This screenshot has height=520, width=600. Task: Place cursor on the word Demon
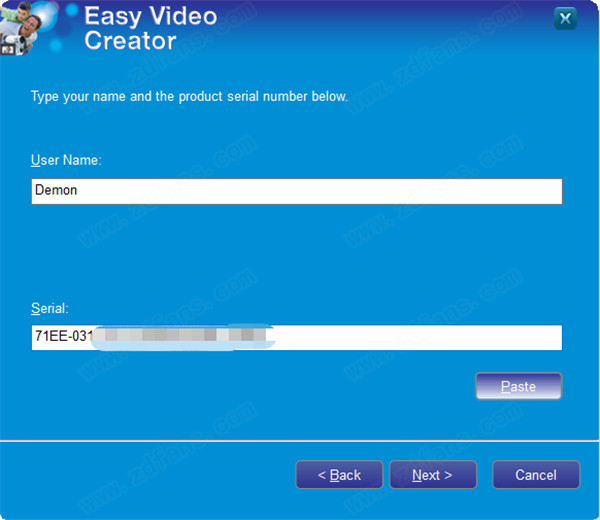56,190
